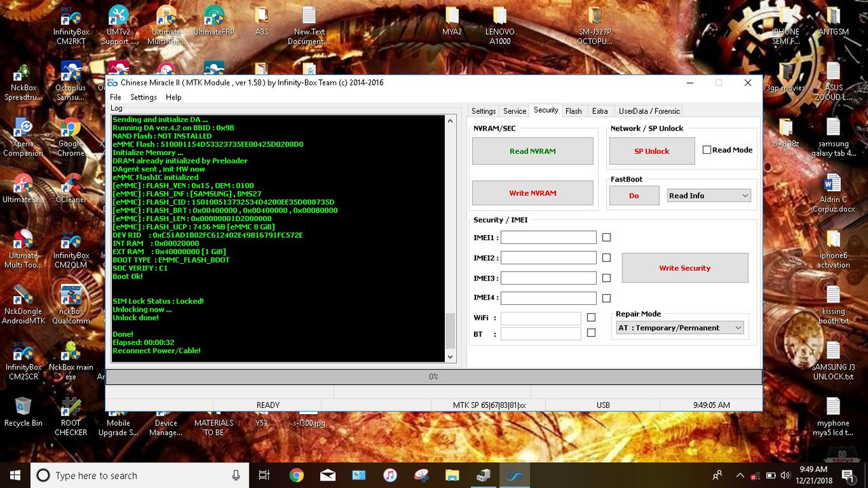Open Chrome from the taskbar

(296, 475)
